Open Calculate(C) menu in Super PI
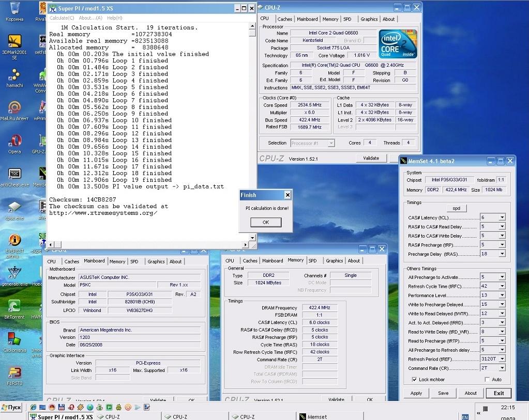The width and height of the screenshot is (529, 420). (x=62, y=18)
